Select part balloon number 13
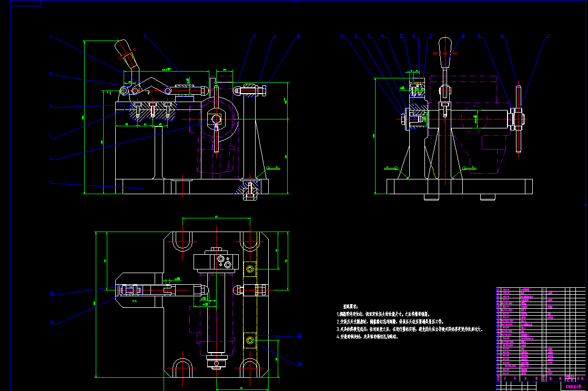 click(369, 36)
